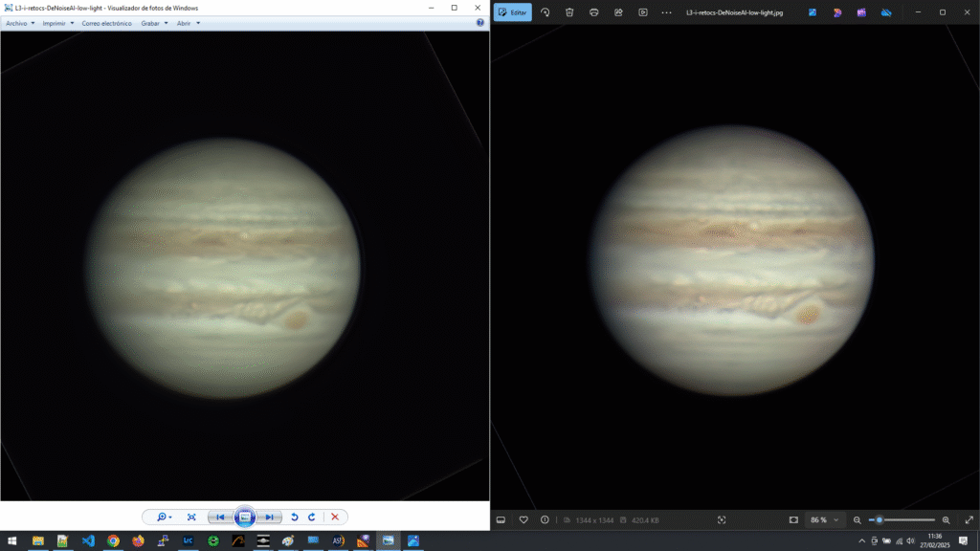This screenshot has width=980, height=551.
Task: Print the photo from Photos app toolbar
Action: tap(593, 12)
